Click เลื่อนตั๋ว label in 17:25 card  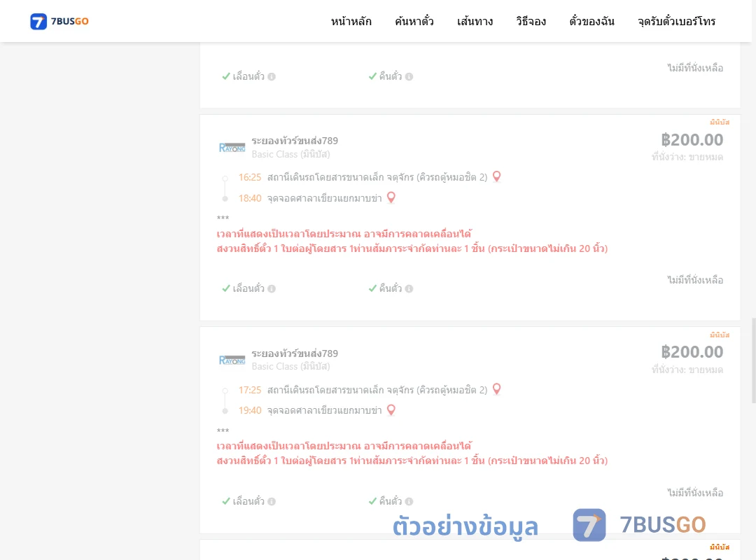pyautogui.click(x=248, y=501)
